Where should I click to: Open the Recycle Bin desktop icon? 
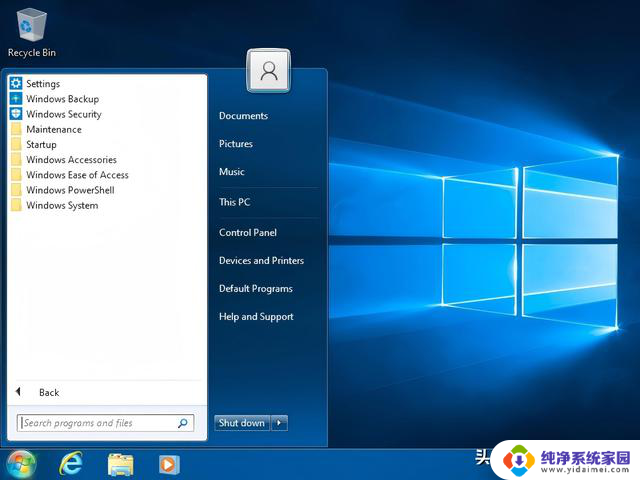[x=31, y=33]
